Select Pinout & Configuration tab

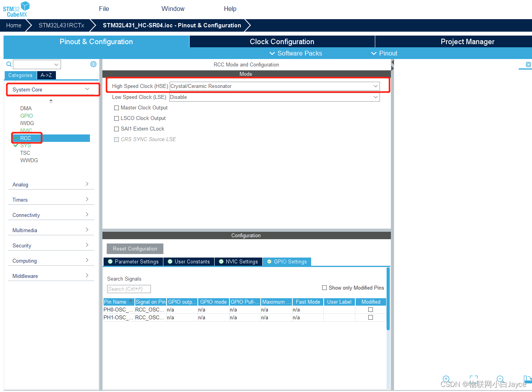click(96, 41)
